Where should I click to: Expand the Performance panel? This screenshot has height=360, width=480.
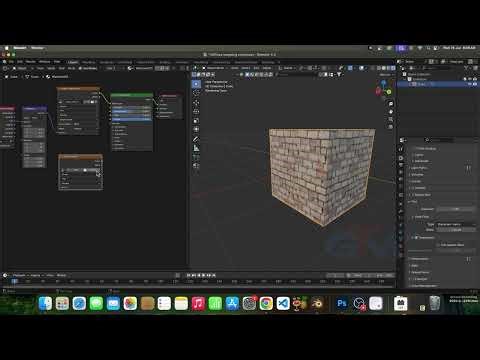[x=419, y=259]
